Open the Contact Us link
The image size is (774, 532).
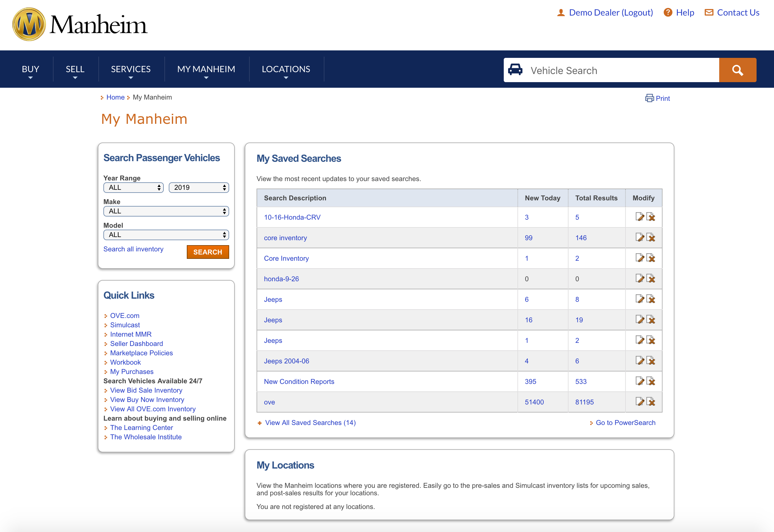(x=738, y=13)
